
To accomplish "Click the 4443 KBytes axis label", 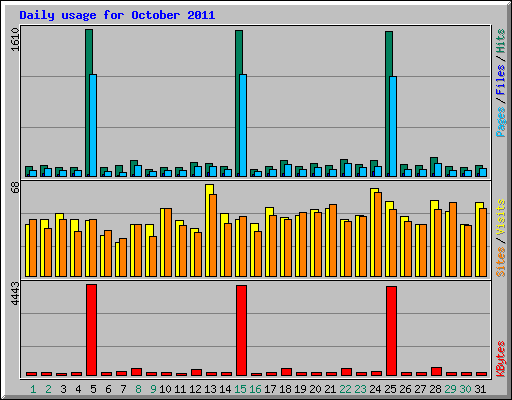I will pyautogui.click(x=15, y=293).
